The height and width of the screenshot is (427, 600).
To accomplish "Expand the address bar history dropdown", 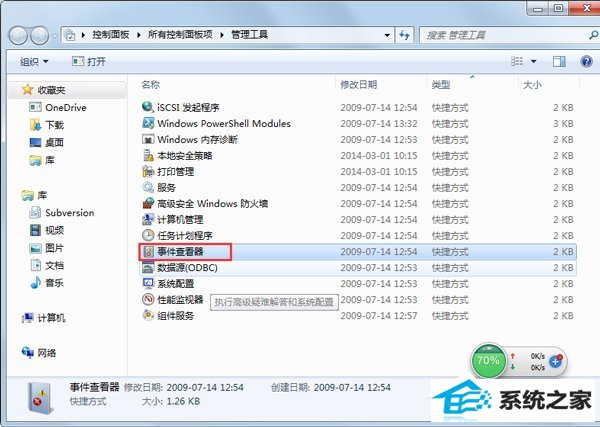I will point(387,35).
